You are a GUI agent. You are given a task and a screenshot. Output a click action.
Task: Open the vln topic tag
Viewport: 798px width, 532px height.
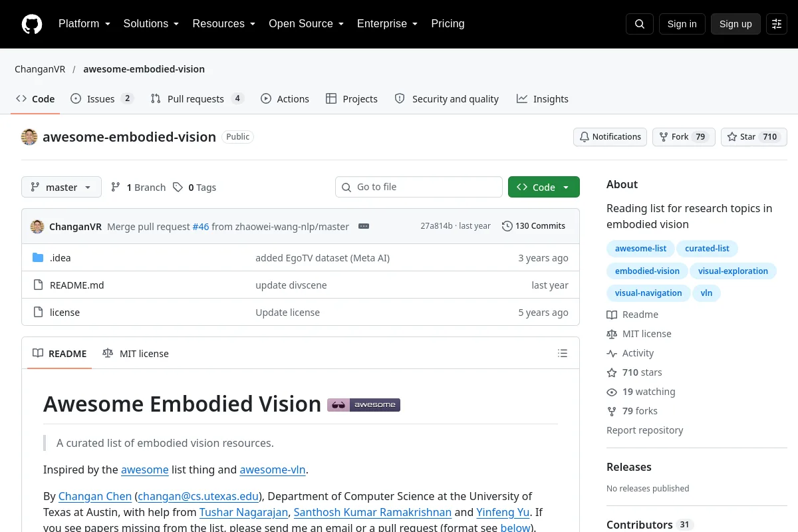706,293
